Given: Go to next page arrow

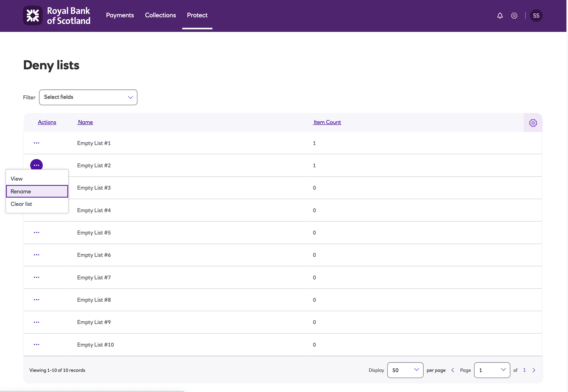Looking at the screenshot, I should pyautogui.click(x=534, y=370).
